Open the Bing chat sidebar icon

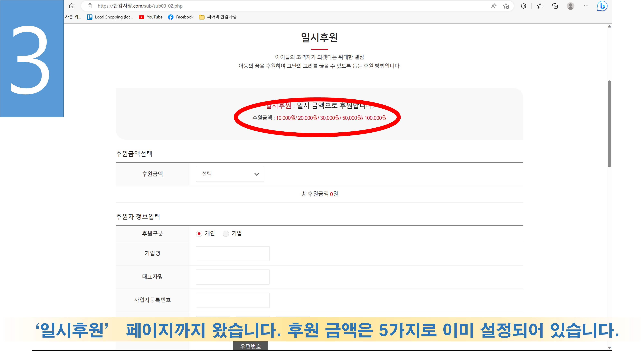602,6
